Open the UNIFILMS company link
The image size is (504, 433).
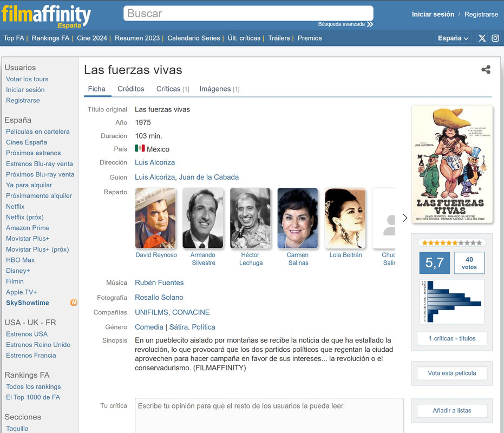click(x=152, y=312)
